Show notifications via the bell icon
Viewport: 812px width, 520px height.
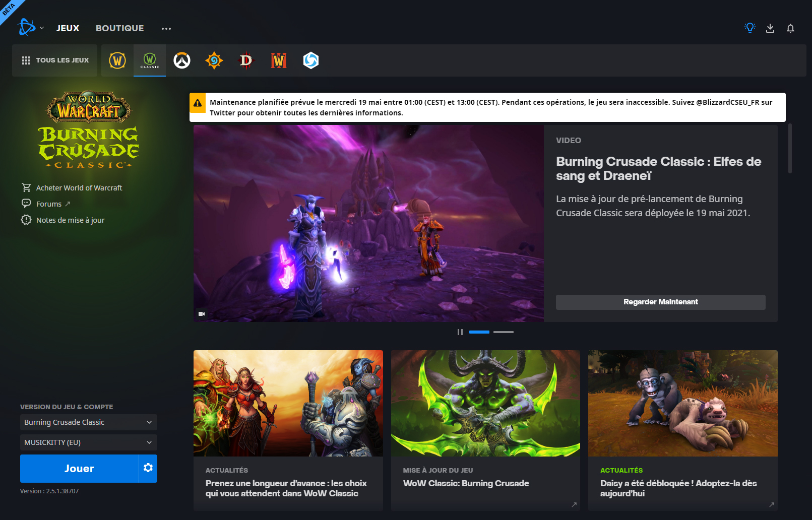[790, 28]
